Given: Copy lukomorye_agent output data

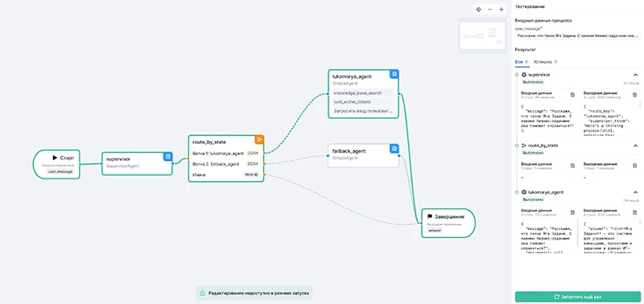Looking at the screenshot, I should (634, 212).
